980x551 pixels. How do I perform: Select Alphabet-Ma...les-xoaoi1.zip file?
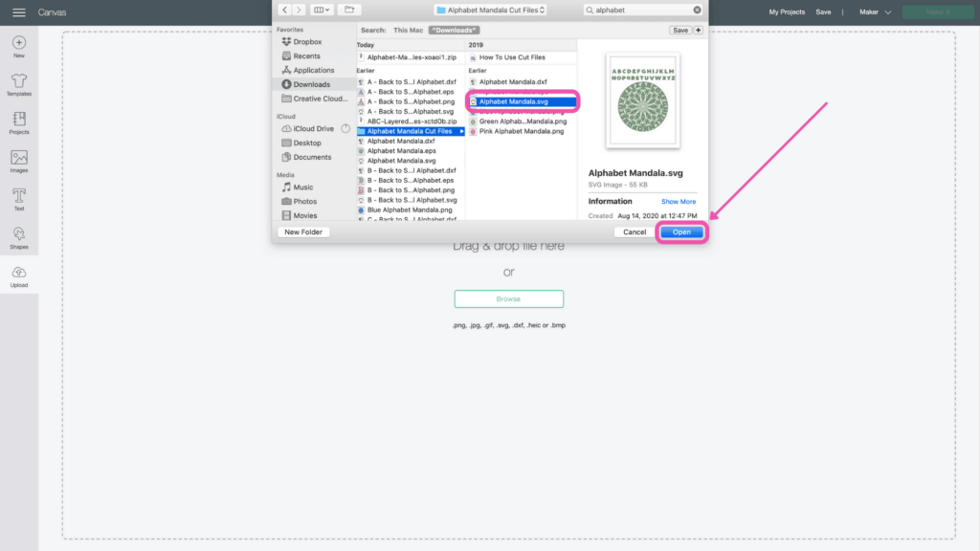(411, 57)
